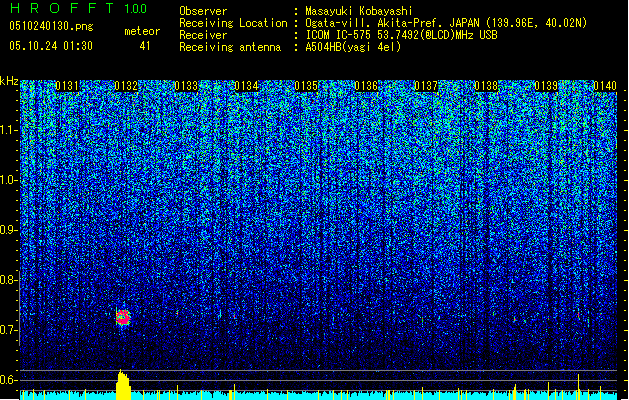Click the 0136 time marker

366,86
